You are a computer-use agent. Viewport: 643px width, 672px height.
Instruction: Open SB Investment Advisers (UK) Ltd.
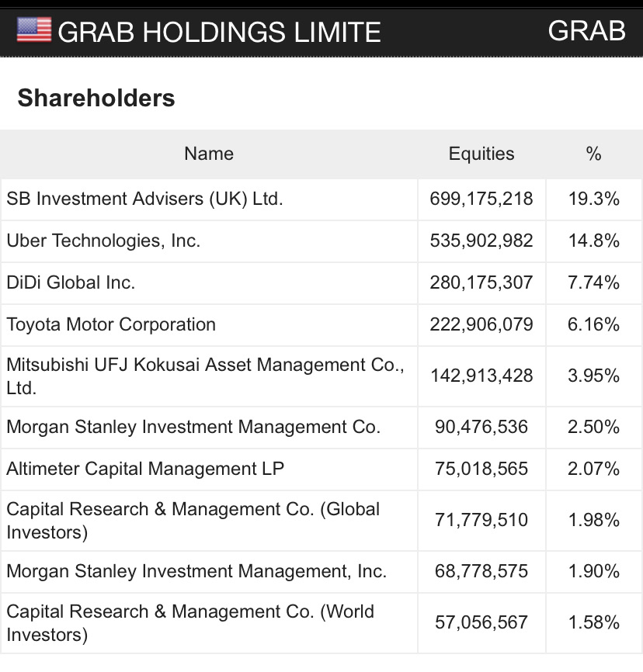point(144,199)
